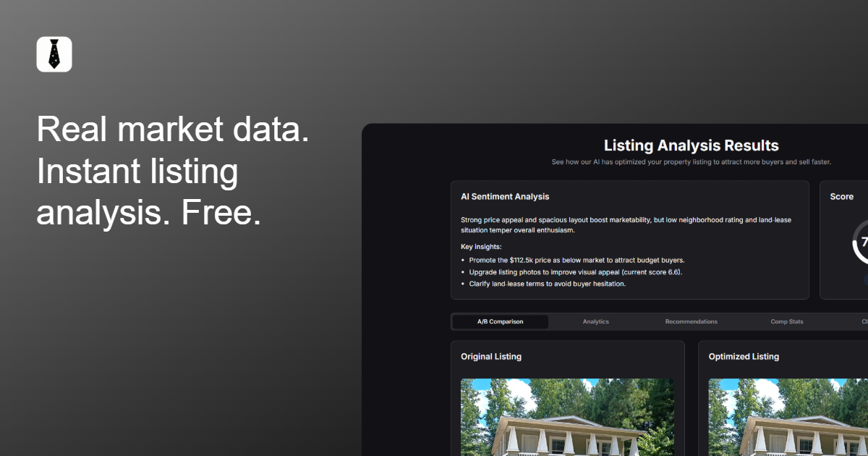Switch to the Analytics tab
This screenshot has width=868, height=456.
(x=595, y=321)
